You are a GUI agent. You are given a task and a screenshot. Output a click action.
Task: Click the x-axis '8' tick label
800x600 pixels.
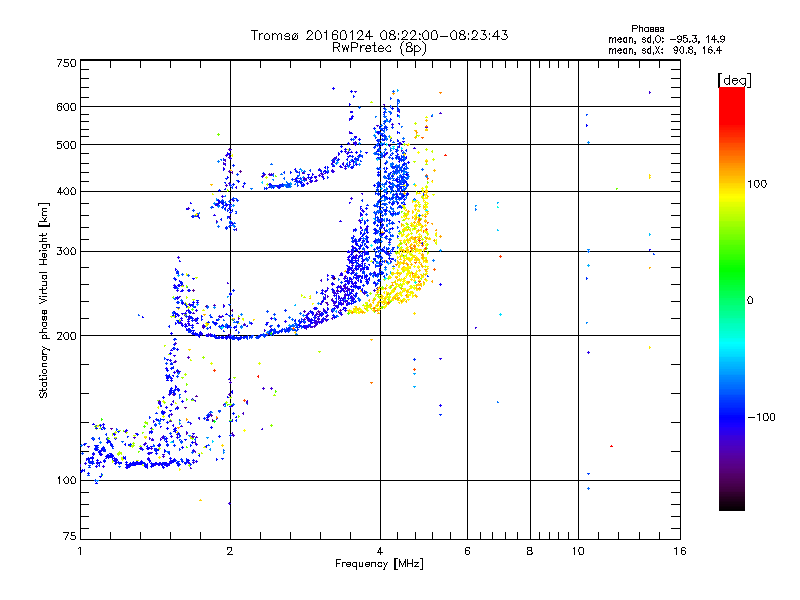point(530,551)
